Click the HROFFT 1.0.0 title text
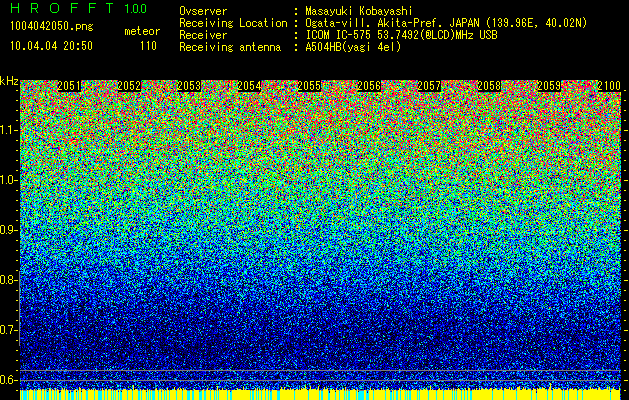Image resolution: width=629 pixels, height=400 pixels. [x=79, y=8]
